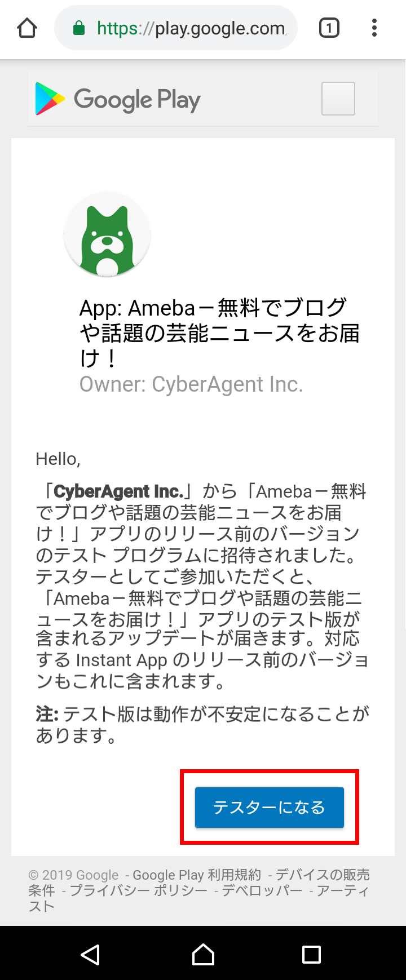Open the three-dot browser menu
Image resolution: width=406 pixels, height=980 pixels.
coord(374,28)
